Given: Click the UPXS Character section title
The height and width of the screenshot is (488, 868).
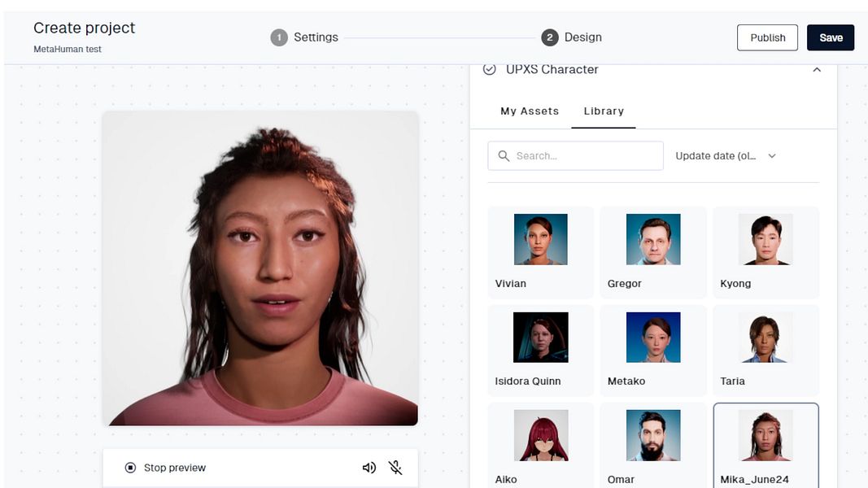Looking at the screenshot, I should (x=552, y=69).
